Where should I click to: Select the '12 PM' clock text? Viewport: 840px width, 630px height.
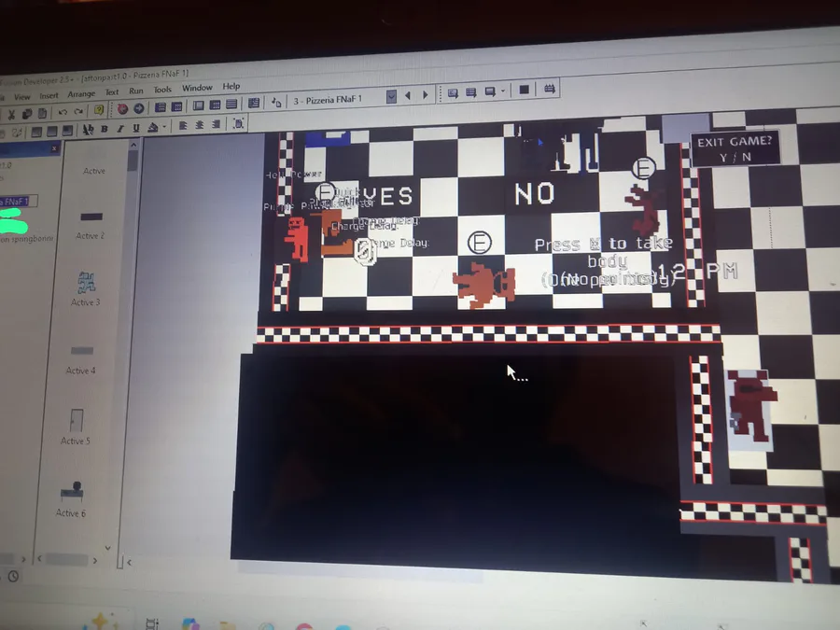pyautogui.click(x=697, y=272)
